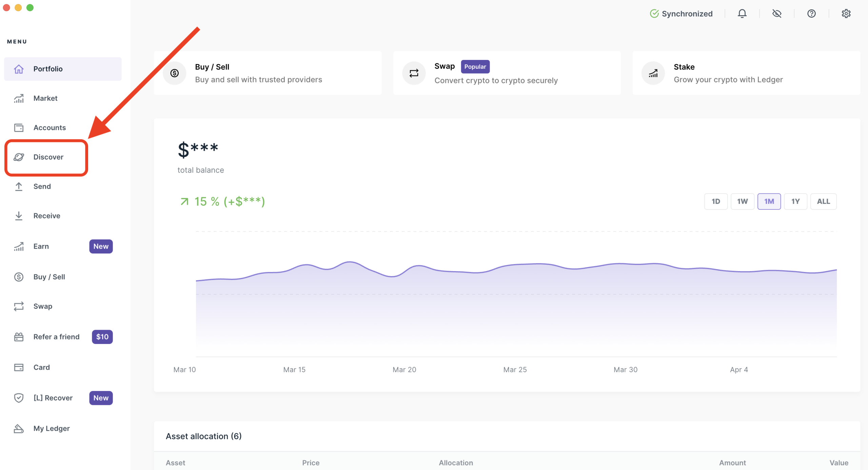
Task: Go to Earn in the sidebar
Action: [x=41, y=246]
